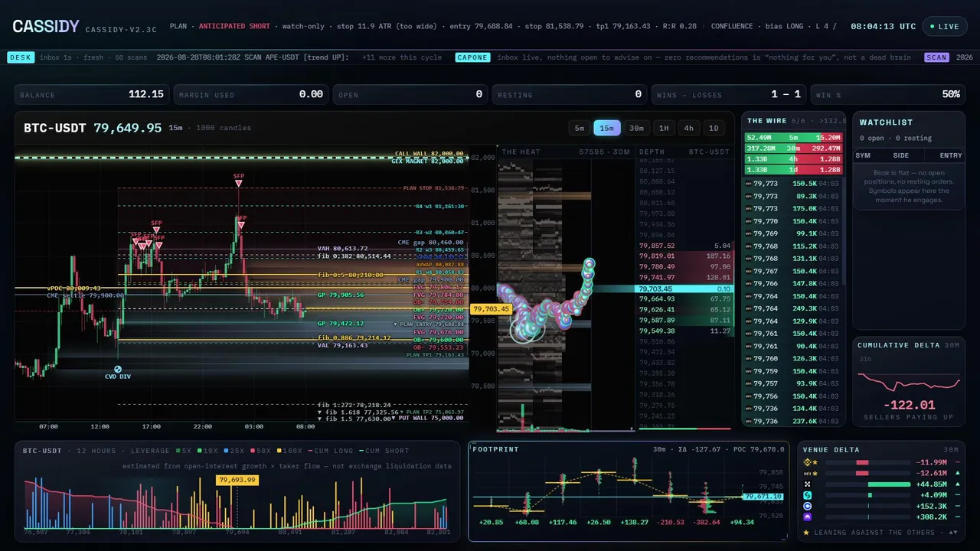Image resolution: width=980 pixels, height=551 pixels.
Task: Click the purple venue icon beside +308.2K
Action: [x=807, y=517]
